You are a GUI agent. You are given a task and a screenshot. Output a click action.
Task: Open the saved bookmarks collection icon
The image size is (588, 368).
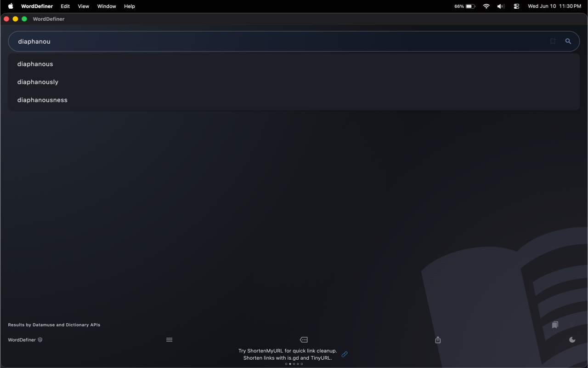click(x=555, y=325)
